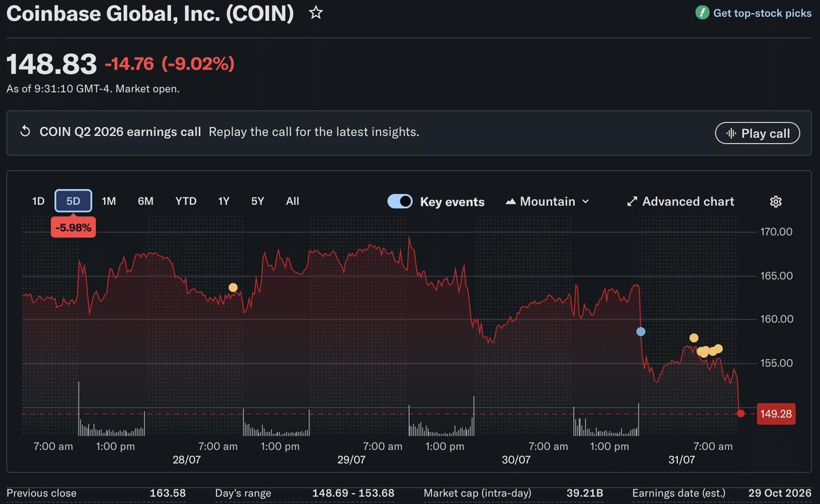Image resolution: width=820 pixels, height=504 pixels.
Task: Click the Previous close label
Action: tap(42, 493)
